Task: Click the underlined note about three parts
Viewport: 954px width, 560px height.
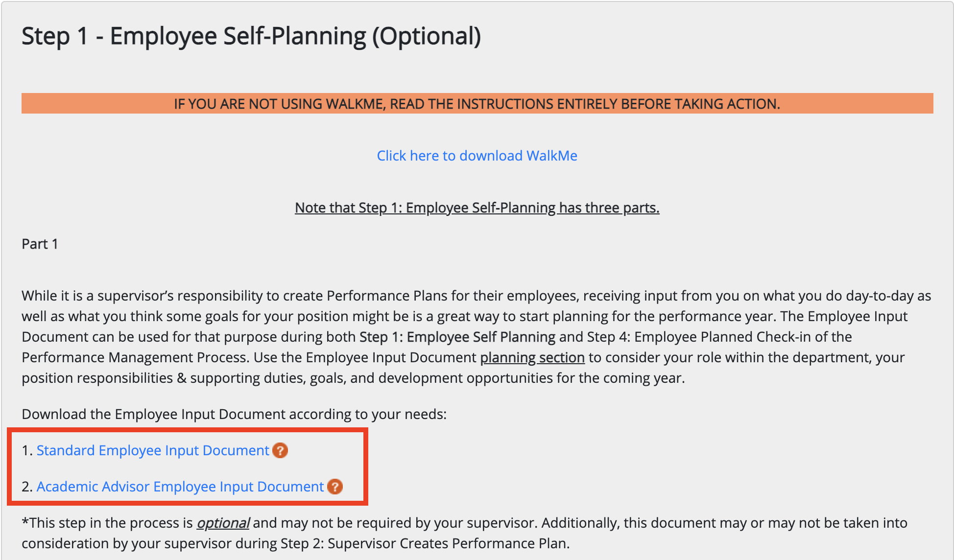Action: pyautogui.click(x=477, y=208)
